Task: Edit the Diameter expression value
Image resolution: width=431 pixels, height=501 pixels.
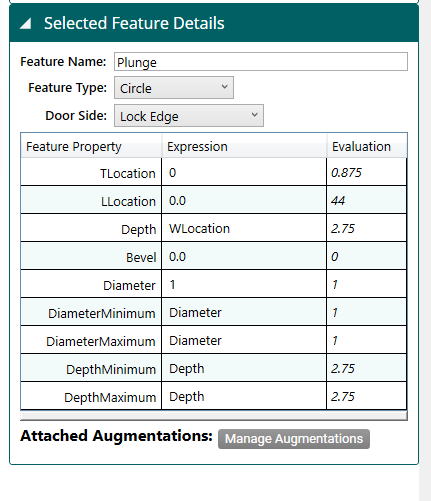Action: (244, 284)
